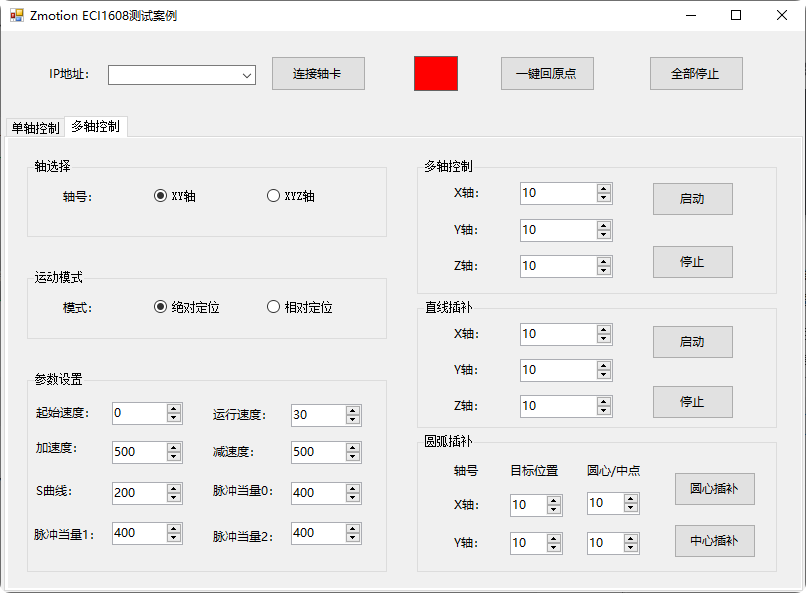Screen dimensions: 806x593
Task: Click the 多轴控制 group Y轴 value field
Action: click(558, 230)
